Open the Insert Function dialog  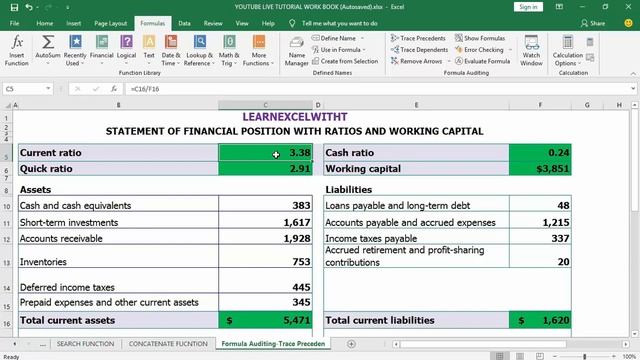click(x=16, y=51)
